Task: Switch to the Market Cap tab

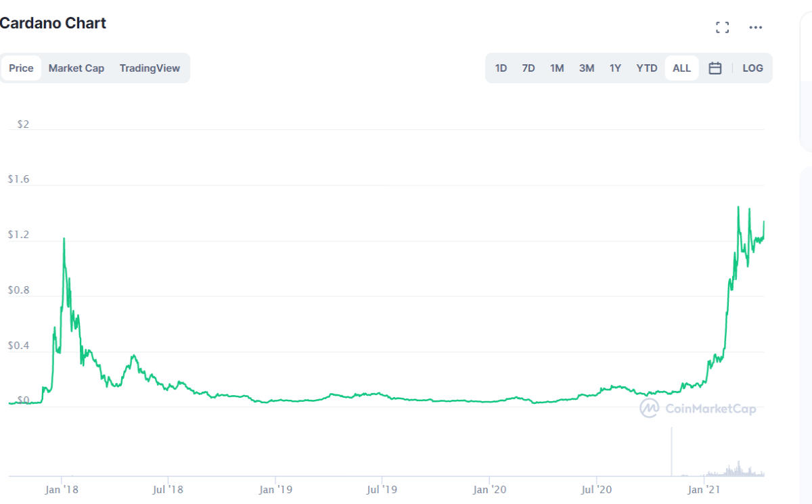Action: [76, 68]
